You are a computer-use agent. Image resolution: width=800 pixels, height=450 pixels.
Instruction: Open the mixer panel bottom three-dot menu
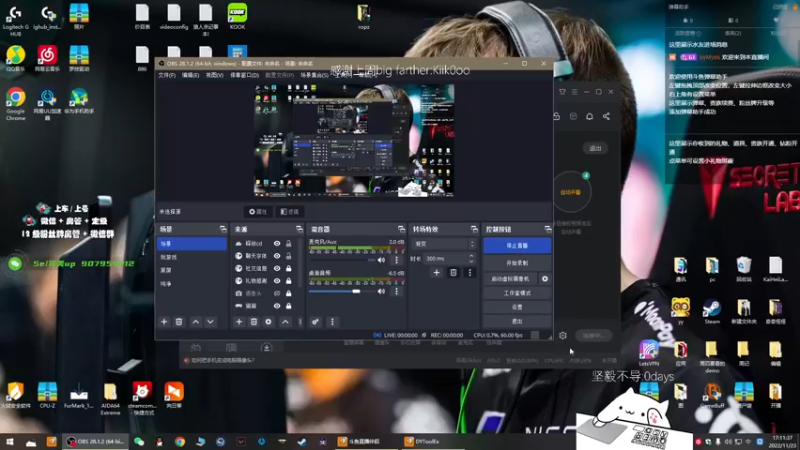(332, 322)
